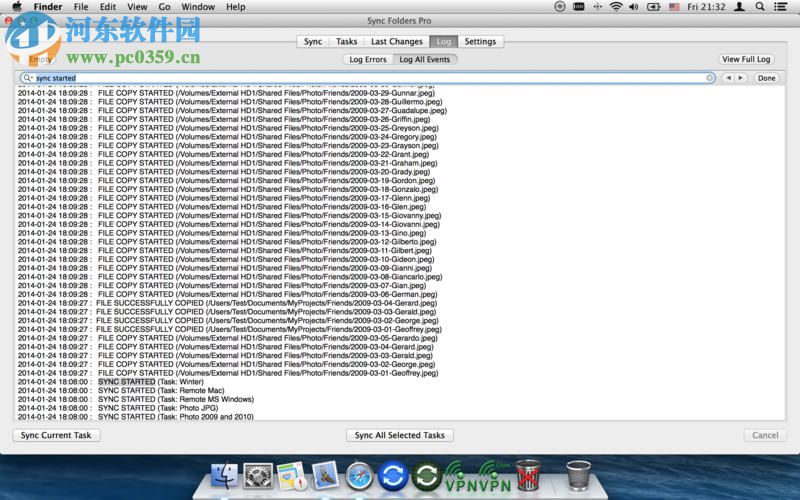
Task: Select the Log Errors mode
Action: (x=367, y=59)
